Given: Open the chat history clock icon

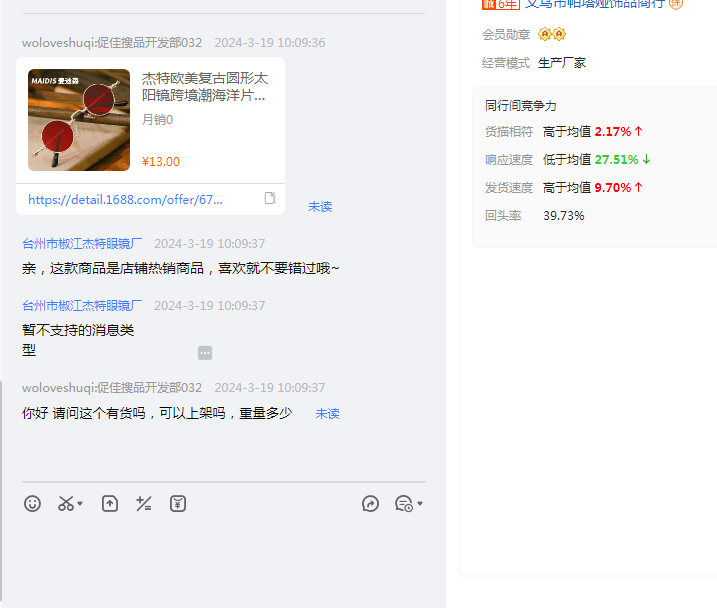Looking at the screenshot, I should [x=404, y=504].
